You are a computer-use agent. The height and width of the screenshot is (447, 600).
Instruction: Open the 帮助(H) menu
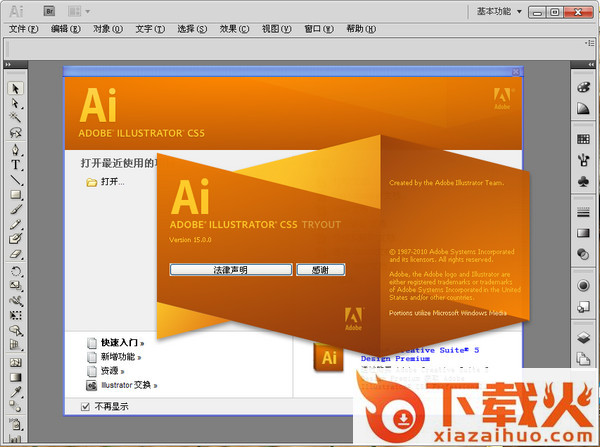tap(361, 29)
